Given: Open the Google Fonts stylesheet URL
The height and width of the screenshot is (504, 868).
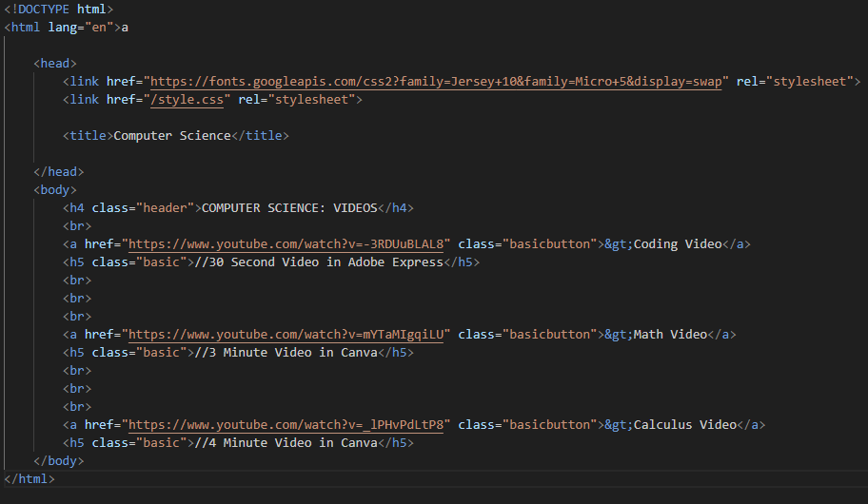Looking at the screenshot, I should coord(437,82).
